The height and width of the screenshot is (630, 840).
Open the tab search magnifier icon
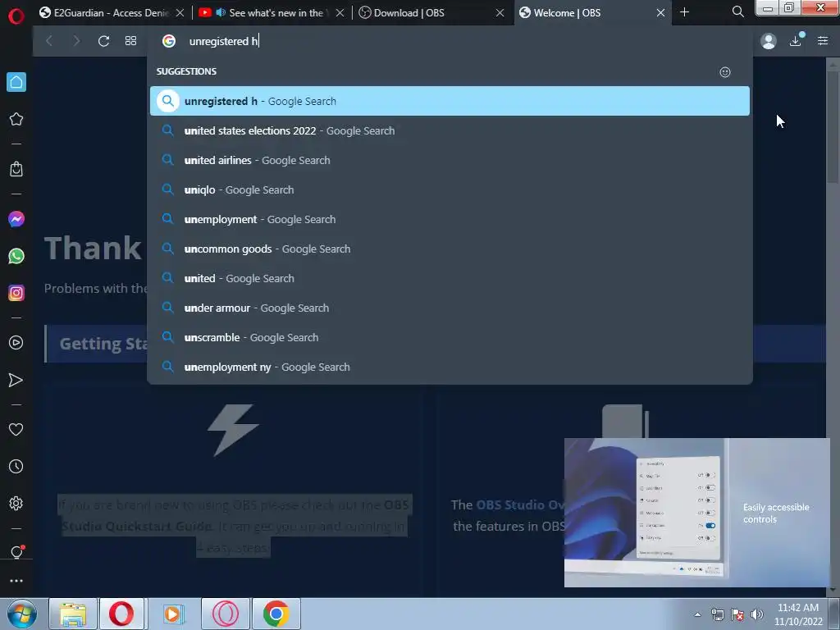point(737,11)
